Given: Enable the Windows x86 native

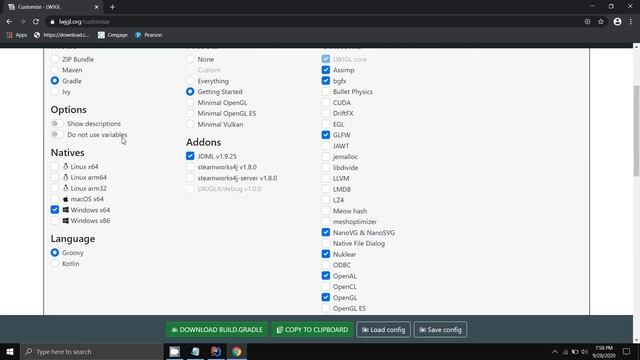Looking at the screenshot, I should click(x=55, y=220).
